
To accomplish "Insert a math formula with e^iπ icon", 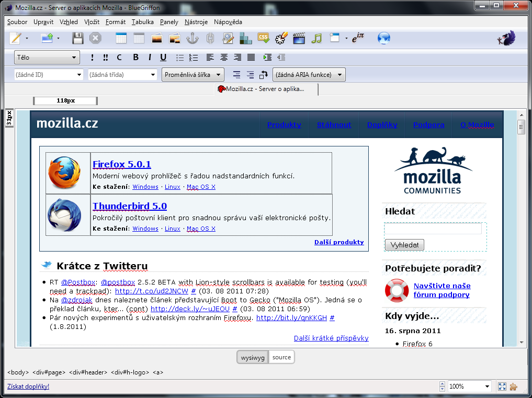I will tap(358, 38).
